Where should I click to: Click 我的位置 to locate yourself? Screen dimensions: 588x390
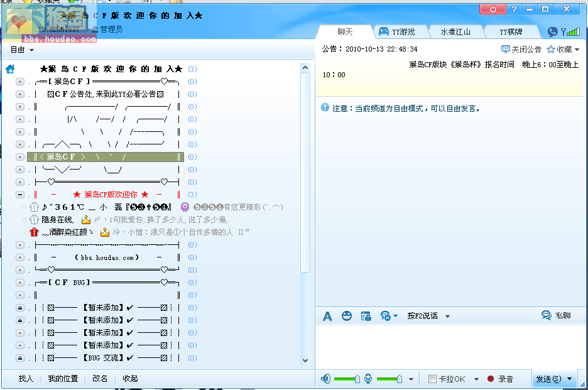pos(63,379)
